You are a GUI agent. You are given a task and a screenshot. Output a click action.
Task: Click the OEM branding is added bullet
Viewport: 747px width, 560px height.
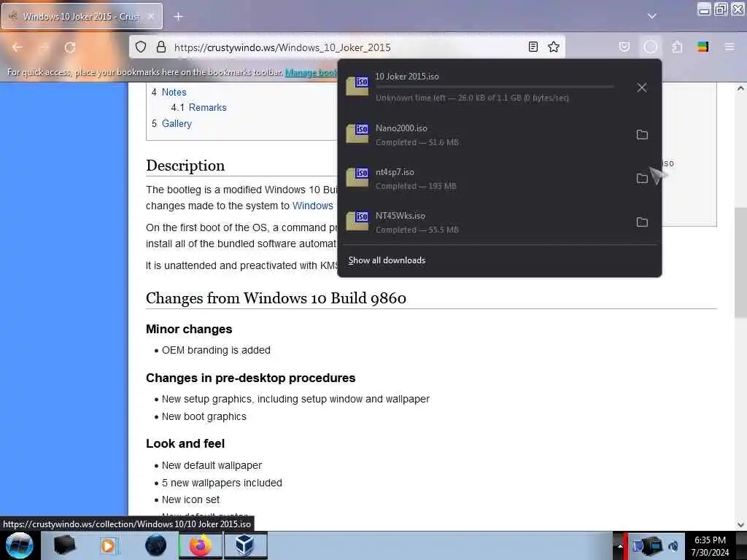(216, 350)
